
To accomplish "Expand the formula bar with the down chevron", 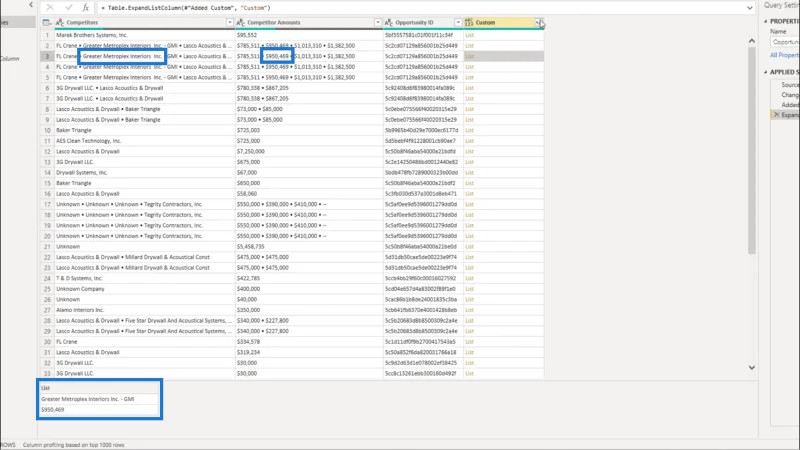I will (749, 8).
